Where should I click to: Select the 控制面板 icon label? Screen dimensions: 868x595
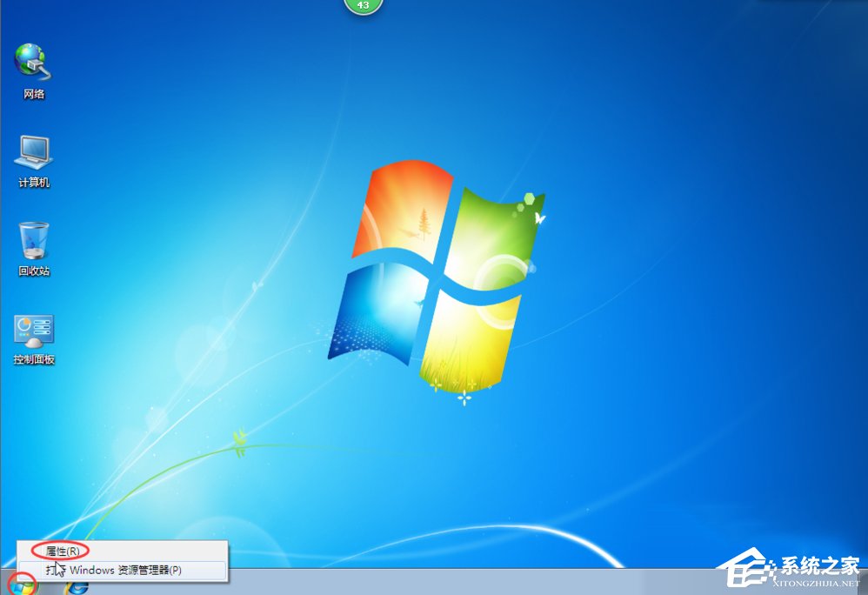(x=34, y=358)
